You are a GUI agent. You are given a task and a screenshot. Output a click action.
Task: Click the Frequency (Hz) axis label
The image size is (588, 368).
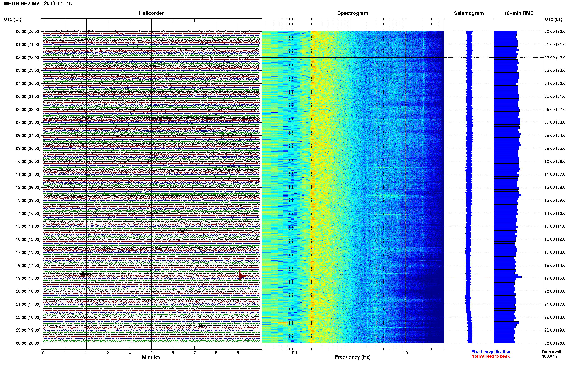[x=353, y=357]
